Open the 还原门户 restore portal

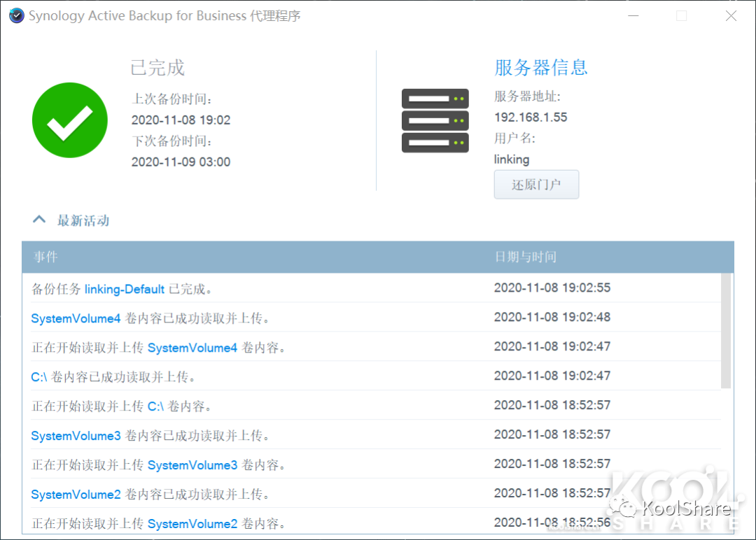536,185
